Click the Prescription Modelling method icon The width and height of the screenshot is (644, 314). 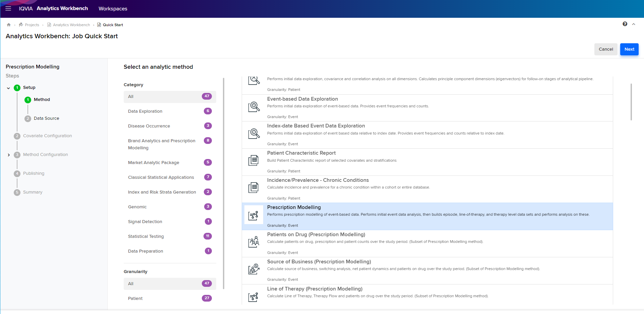point(254,215)
